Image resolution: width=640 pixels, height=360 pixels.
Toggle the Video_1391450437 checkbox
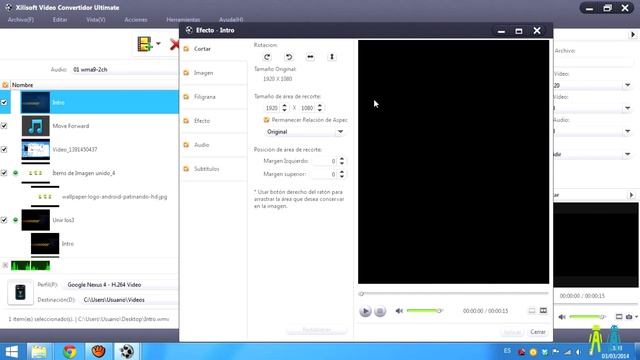pyautogui.click(x=4, y=149)
